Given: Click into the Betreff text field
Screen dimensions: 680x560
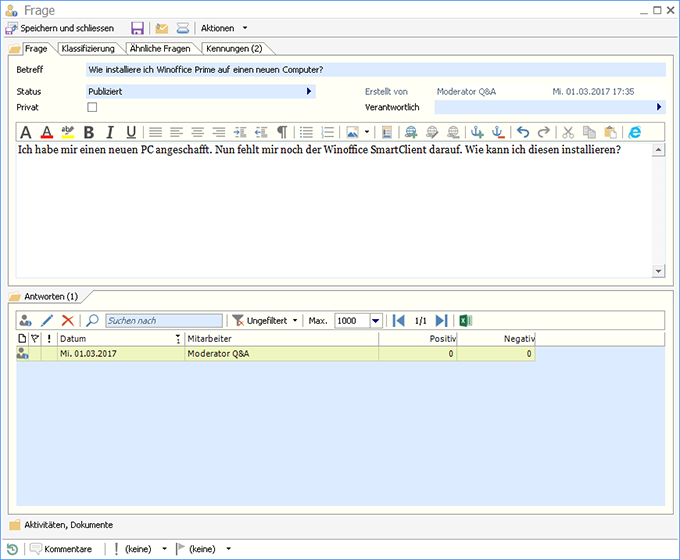Looking at the screenshot, I should coord(376,70).
